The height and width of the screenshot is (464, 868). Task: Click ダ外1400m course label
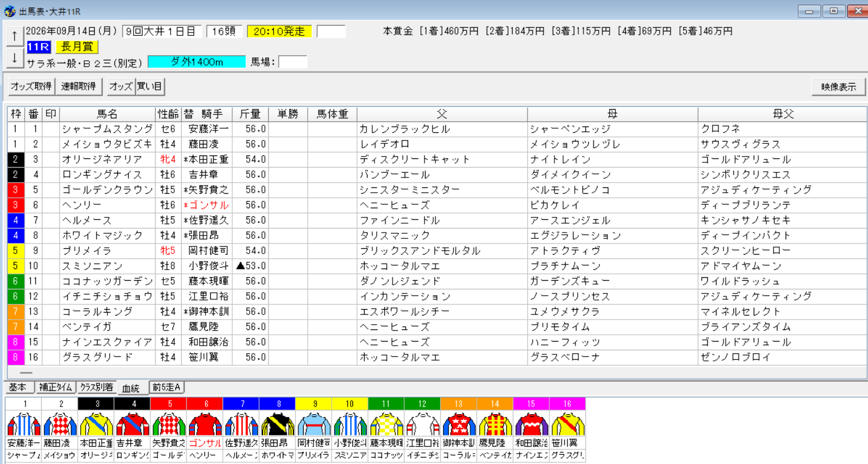coord(197,62)
